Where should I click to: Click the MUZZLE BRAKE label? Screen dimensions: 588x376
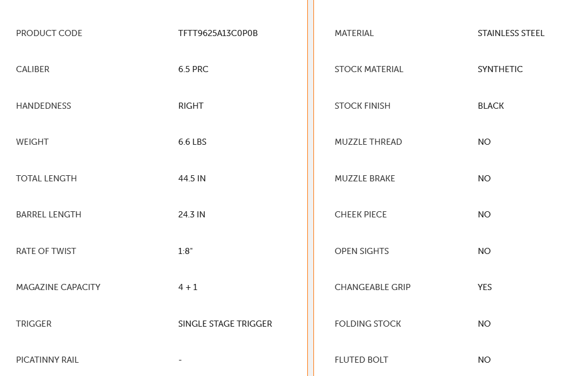pyautogui.click(x=365, y=179)
